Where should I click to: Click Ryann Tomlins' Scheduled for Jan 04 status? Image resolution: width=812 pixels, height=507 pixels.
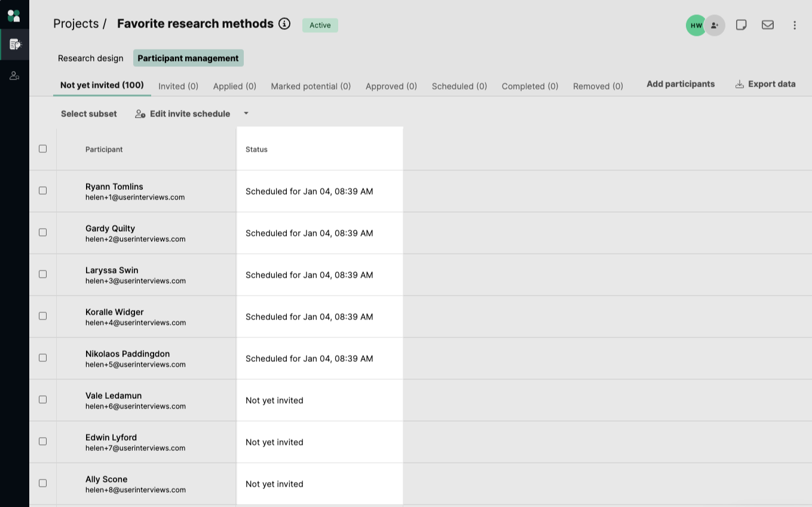(310, 191)
